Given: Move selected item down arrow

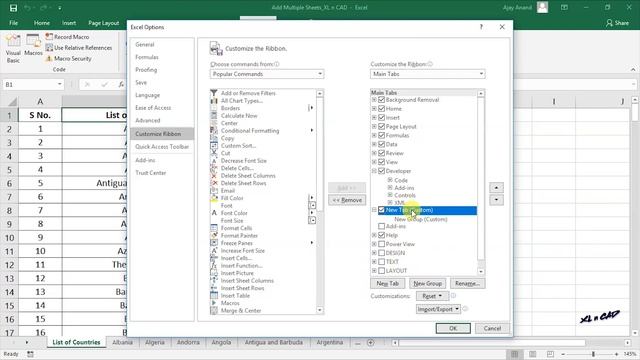Looking at the screenshot, I should point(496,200).
